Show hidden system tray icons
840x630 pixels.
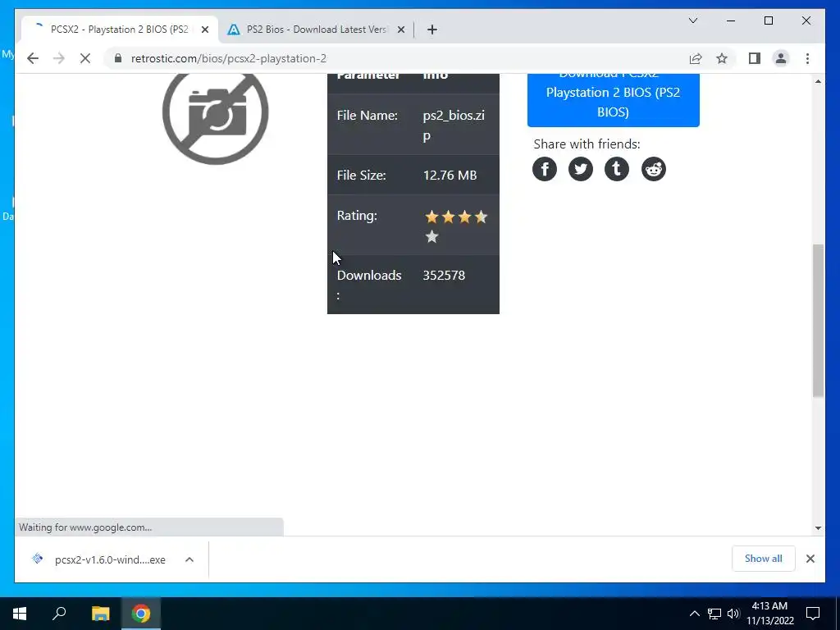point(694,614)
